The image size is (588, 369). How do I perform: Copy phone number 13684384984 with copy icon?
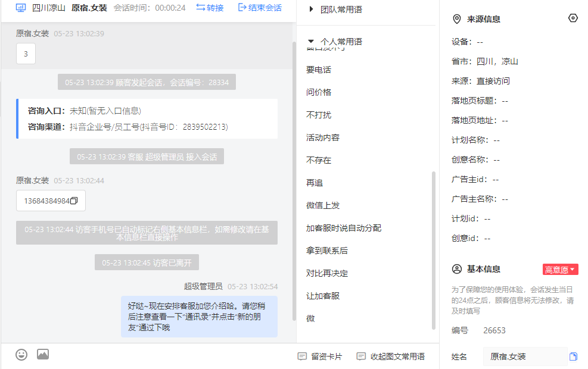[74, 201]
